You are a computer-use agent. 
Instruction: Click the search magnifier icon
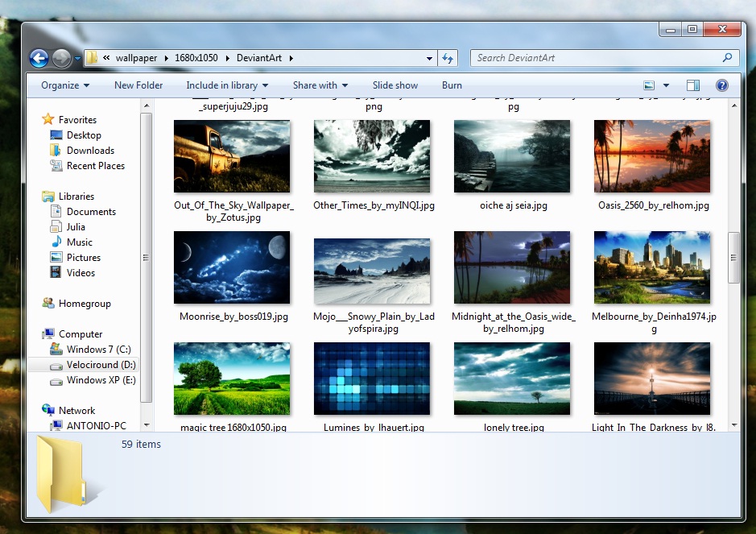(728, 58)
